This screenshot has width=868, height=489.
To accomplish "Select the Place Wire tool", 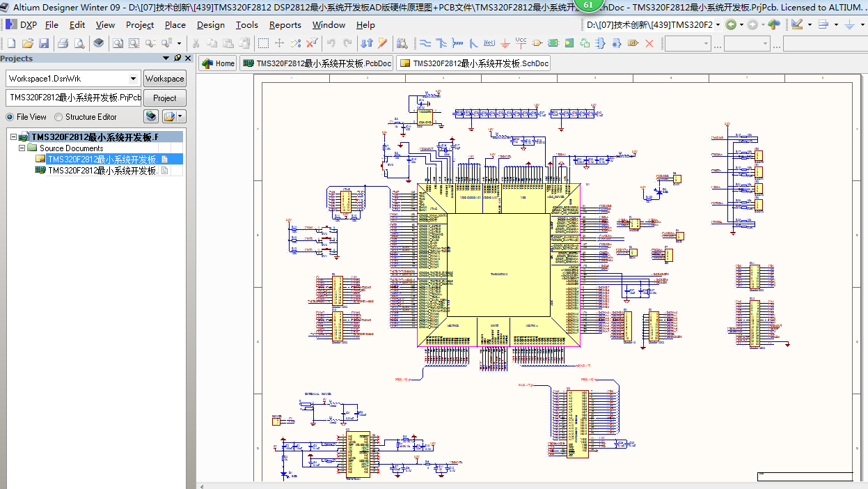I will [425, 43].
